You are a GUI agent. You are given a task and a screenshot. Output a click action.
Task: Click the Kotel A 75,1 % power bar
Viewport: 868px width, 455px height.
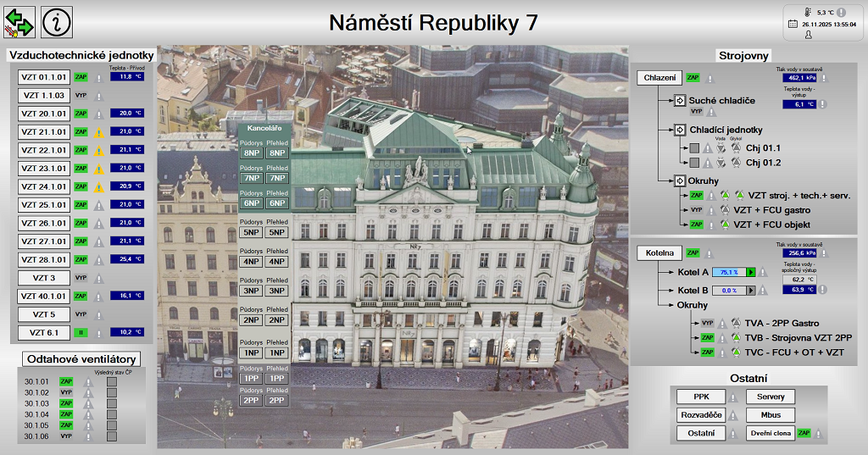point(729,272)
